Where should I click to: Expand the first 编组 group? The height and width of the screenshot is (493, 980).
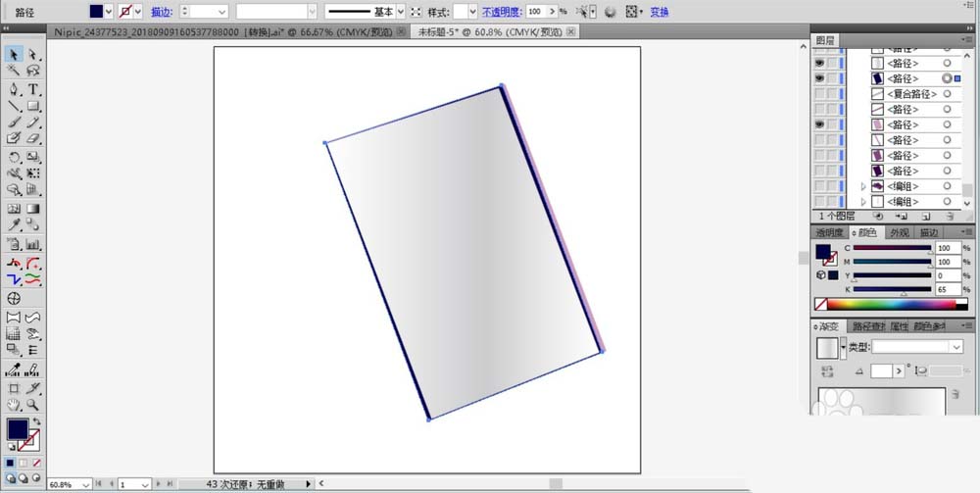pos(863,186)
